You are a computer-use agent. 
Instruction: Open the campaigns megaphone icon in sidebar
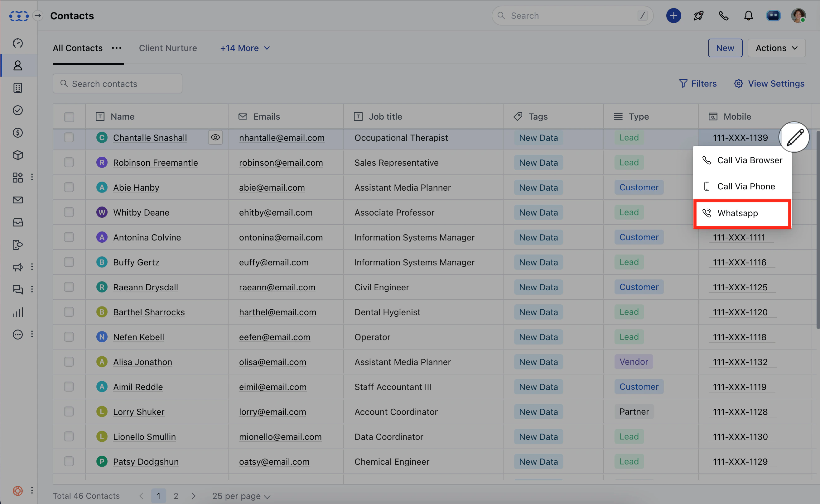(18, 267)
